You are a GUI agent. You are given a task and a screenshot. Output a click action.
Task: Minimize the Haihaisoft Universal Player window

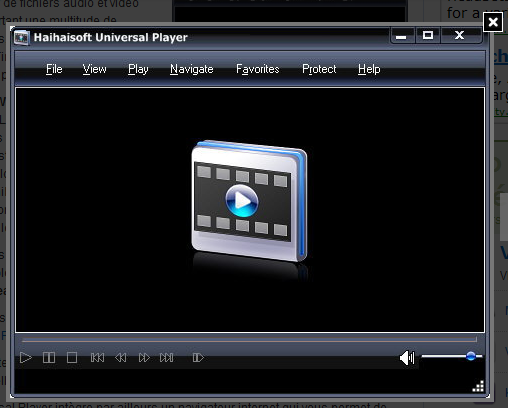point(402,35)
